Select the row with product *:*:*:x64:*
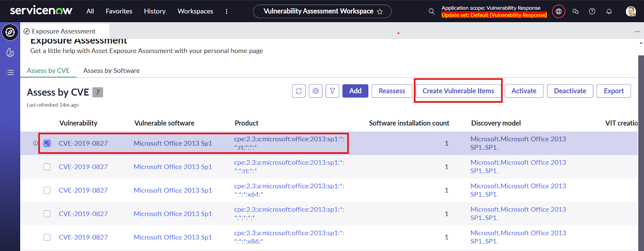 47,190
